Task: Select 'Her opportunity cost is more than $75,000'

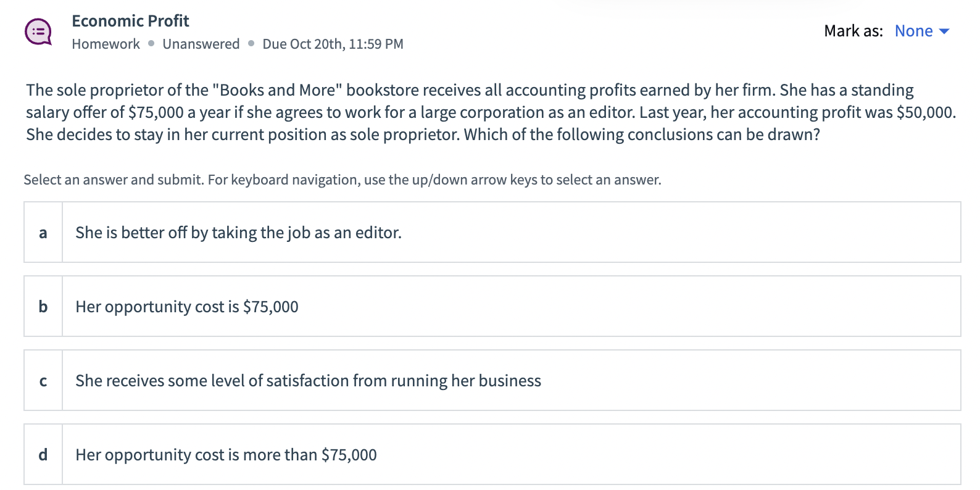Action: [x=226, y=455]
